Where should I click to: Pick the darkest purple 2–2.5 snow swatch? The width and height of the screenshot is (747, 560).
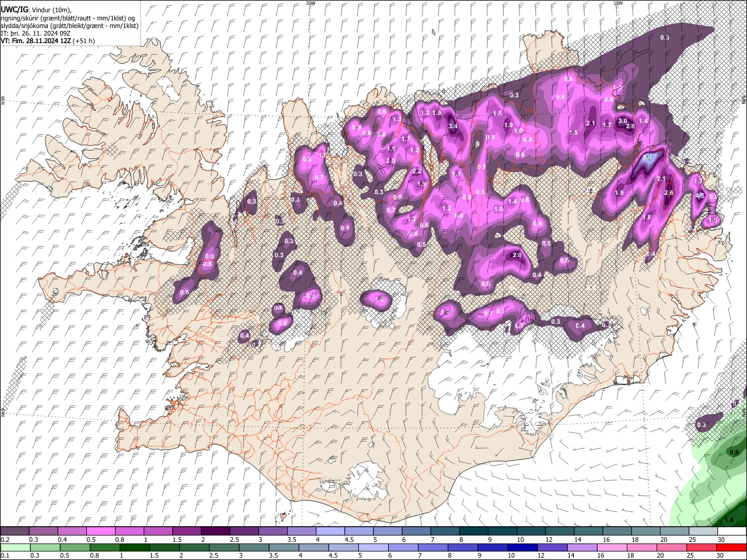point(215,531)
